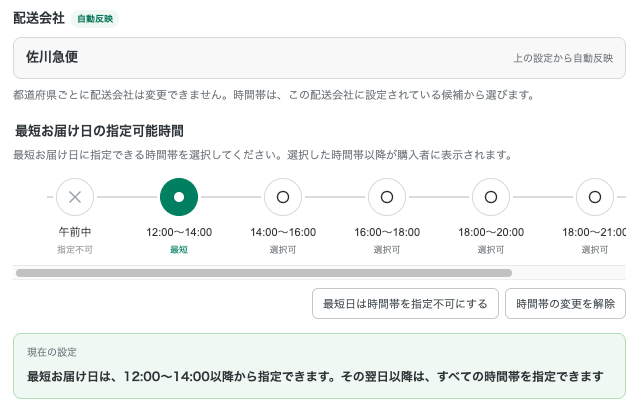Click the horizontal scrollbar under time slots
Screen dimensions: 638x412
tap(264, 273)
